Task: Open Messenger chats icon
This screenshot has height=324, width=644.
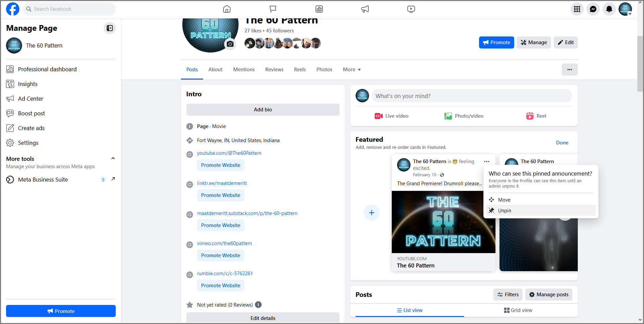Action: (593, 9)
